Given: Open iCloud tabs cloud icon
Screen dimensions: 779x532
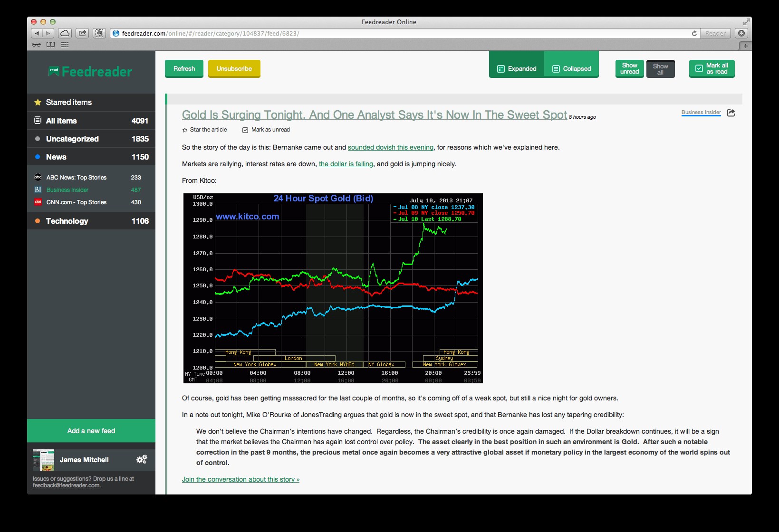Looking at the screenshot, I should coord(65,33).
